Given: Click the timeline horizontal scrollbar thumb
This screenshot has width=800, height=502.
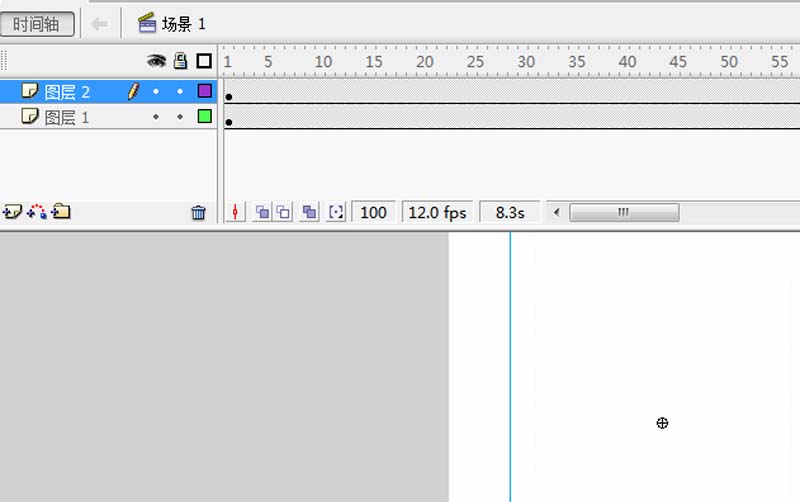Looking at the screenshot, I should (x=624, y=212).
